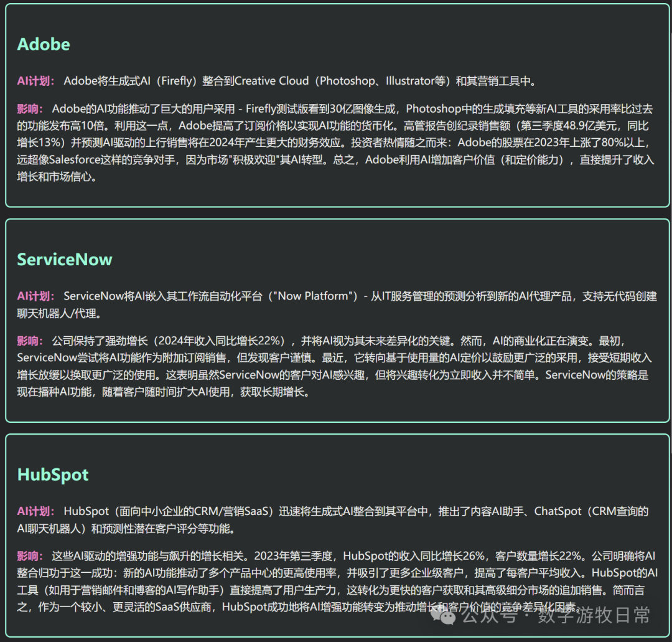Image resolution: width=672 pixels, height=642 pixels.
Task: Click the AI计划 label in the Adobe card
Action: pyautogui.click(x=35, y=81)
